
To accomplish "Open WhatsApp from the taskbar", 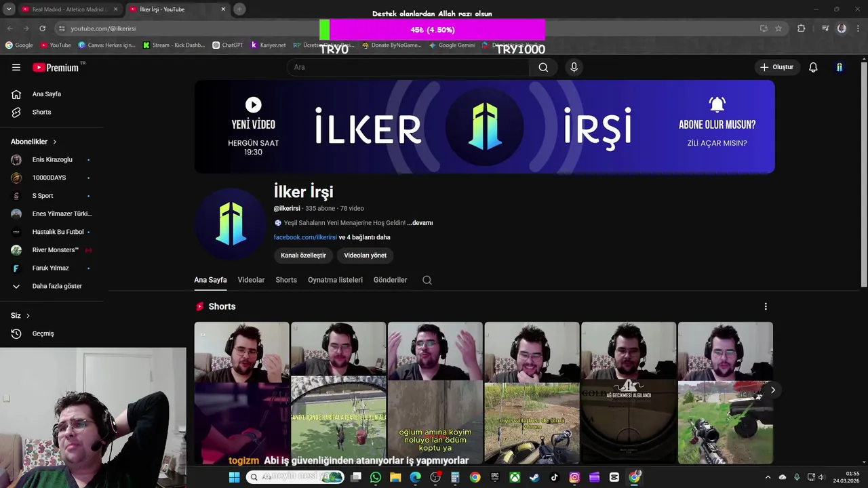I will tap(376, 477).
